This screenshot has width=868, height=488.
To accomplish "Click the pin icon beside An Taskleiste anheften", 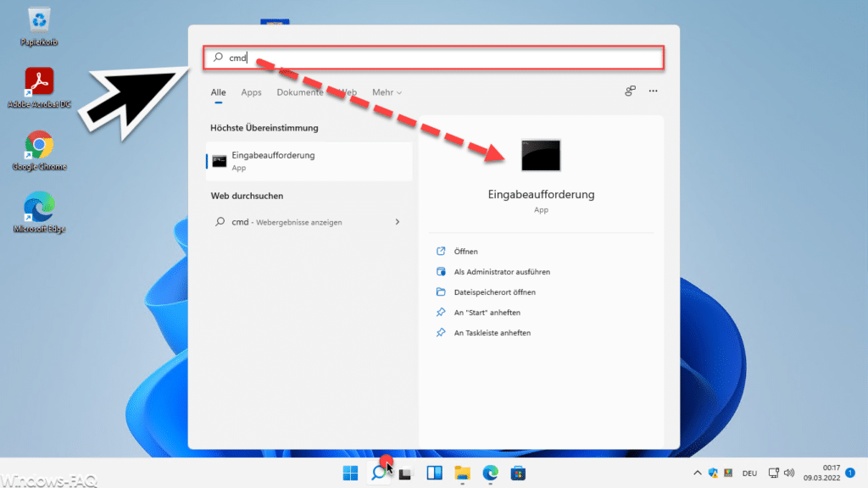I will click(441, 332).
